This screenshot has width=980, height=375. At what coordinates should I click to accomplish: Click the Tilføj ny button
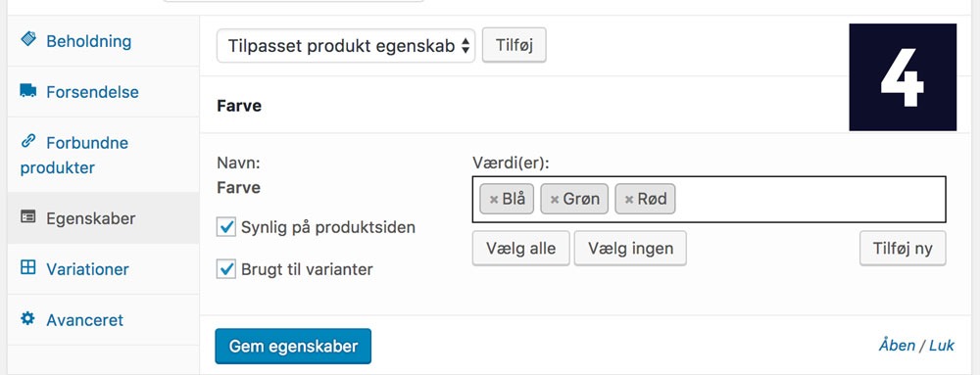coord(903,249)
